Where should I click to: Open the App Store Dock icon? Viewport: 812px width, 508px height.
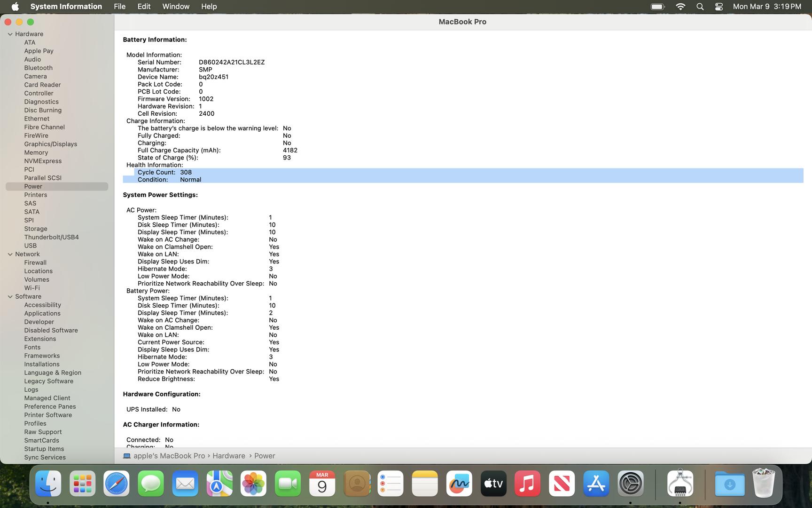tap(596, 484)
